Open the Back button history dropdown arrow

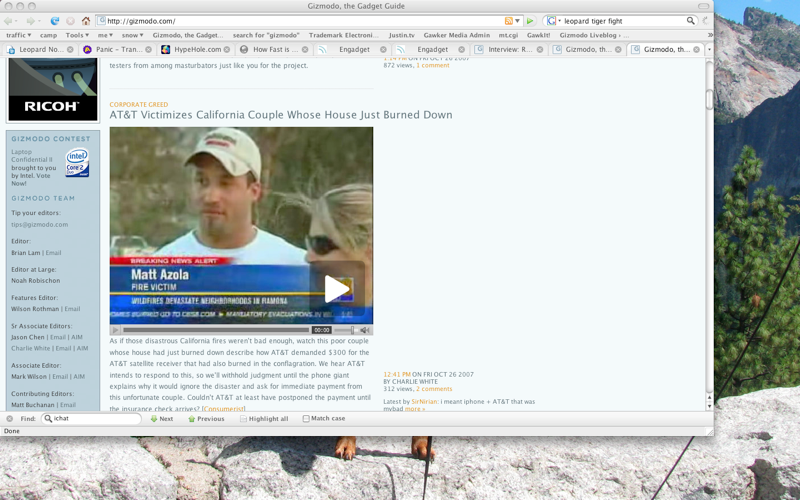click(17, 21)
